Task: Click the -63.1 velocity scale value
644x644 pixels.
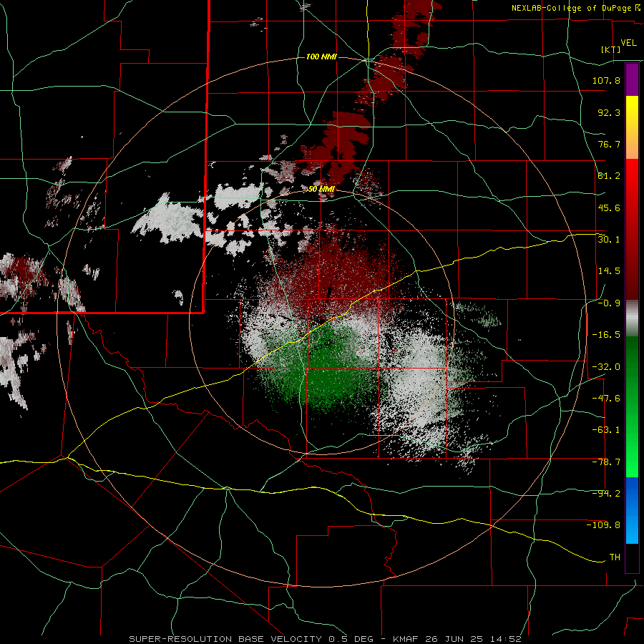Action: (x=606, y=430)
